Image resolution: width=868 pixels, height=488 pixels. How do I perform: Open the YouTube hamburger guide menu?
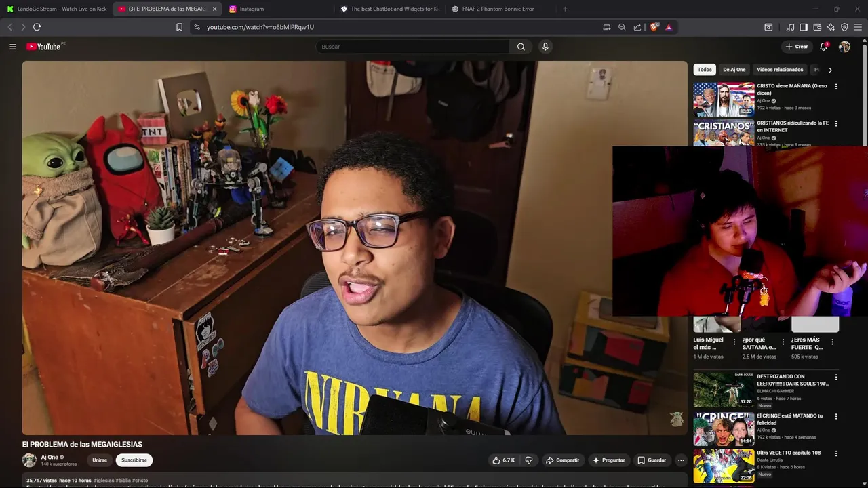pos(13,47)
